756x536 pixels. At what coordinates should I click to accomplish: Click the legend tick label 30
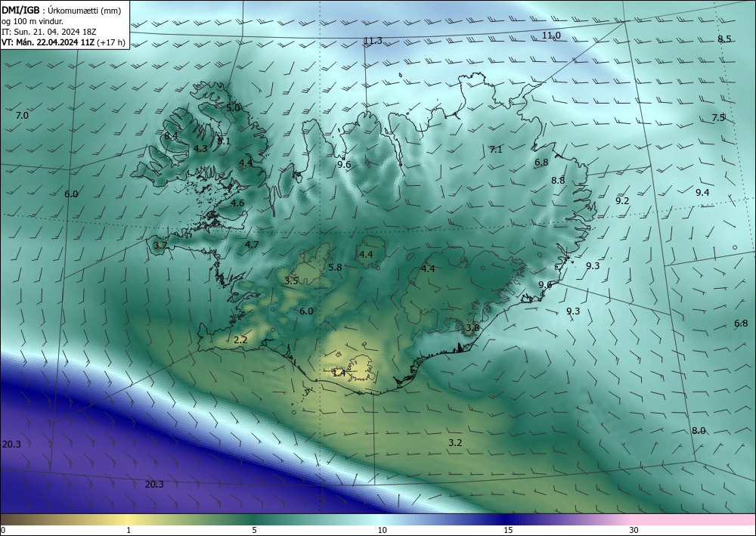tap(634, 531)
